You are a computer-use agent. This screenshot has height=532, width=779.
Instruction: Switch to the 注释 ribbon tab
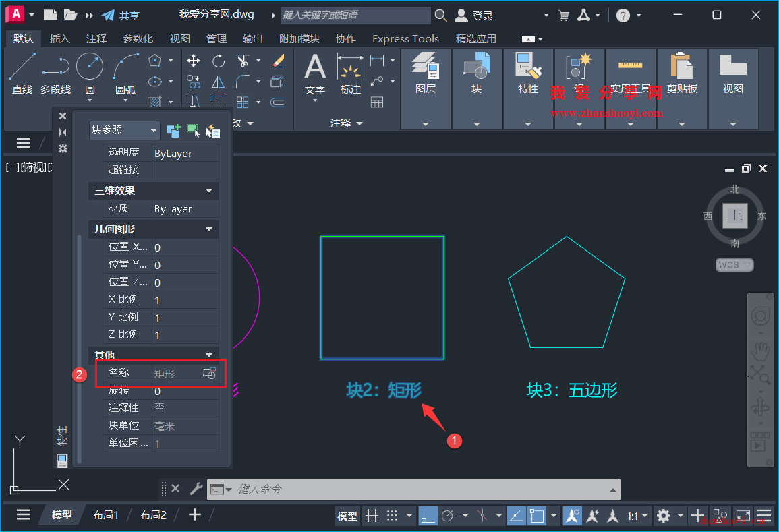(x=96, y=38)
